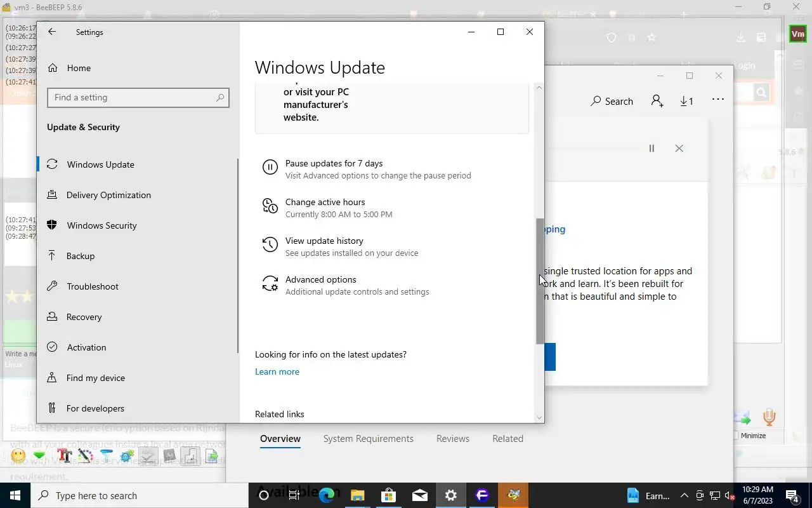Click the Find a setting search field
The image size is (812, 508).
(138, 97)
